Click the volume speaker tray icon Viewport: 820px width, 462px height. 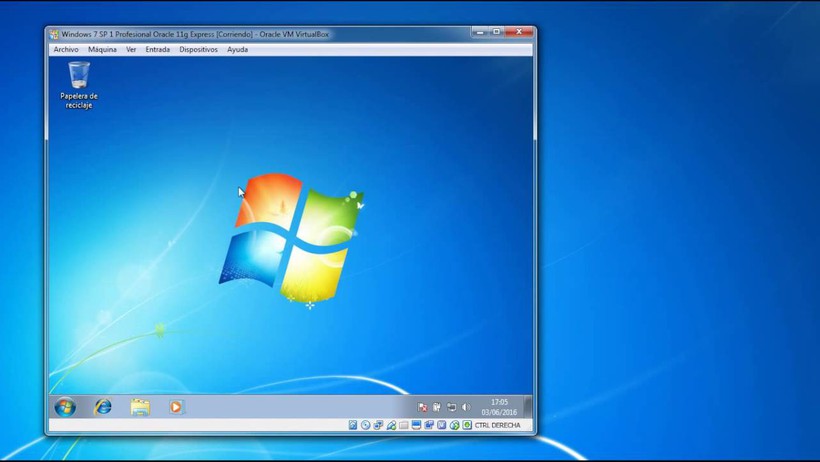(466, 407)
